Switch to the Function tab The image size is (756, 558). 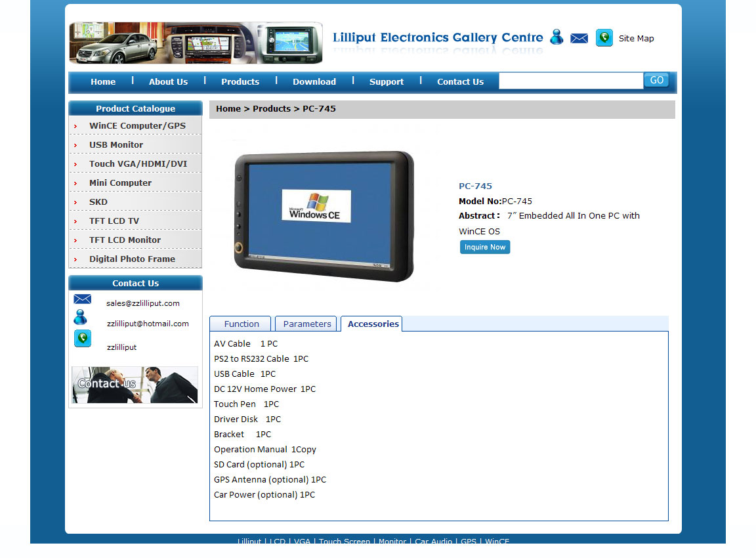[241, 324]
